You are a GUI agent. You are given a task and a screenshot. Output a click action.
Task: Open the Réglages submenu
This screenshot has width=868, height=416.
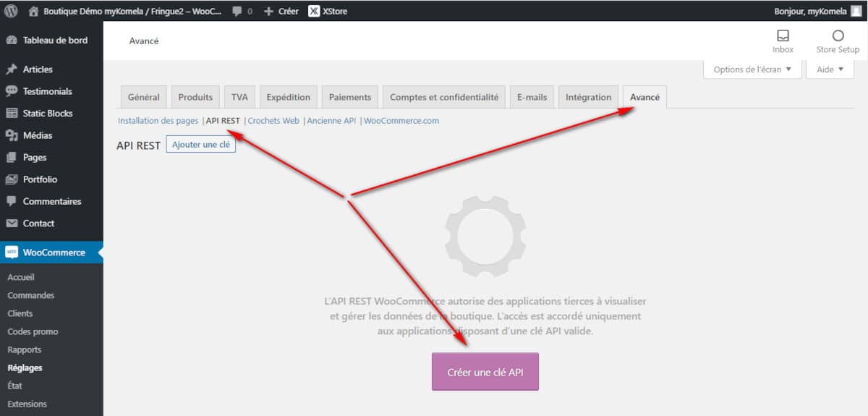(25, 368)
